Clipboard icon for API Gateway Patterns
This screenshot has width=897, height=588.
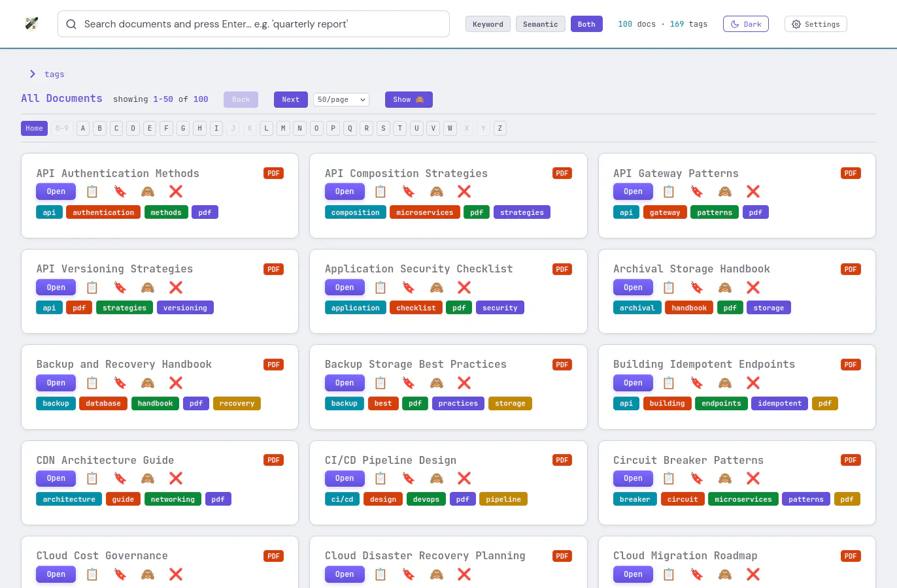coord(669,191)
